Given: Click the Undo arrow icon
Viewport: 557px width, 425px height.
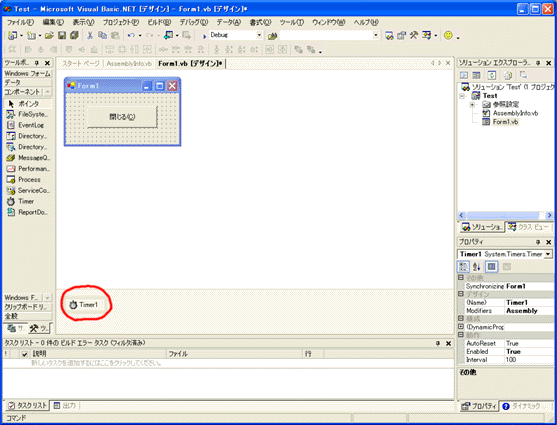Looking at the screenshot, I should pyautogui.click(x=131, y=35).
